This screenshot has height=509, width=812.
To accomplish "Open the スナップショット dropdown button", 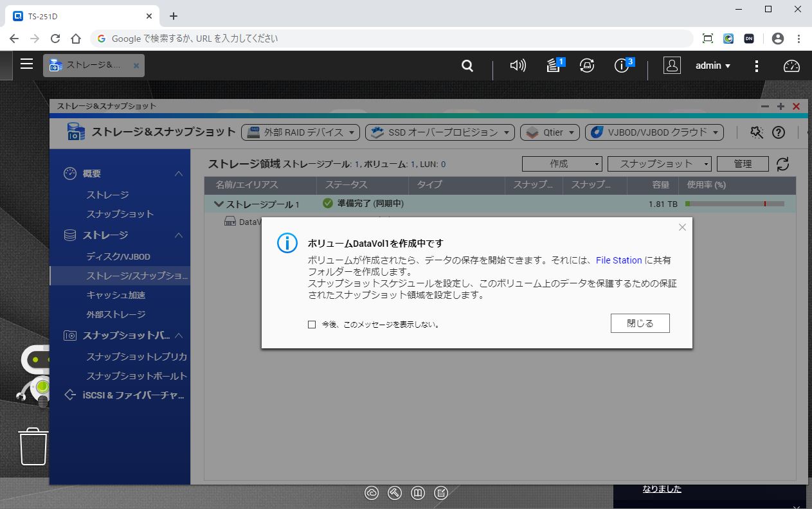I will (659, 164).
